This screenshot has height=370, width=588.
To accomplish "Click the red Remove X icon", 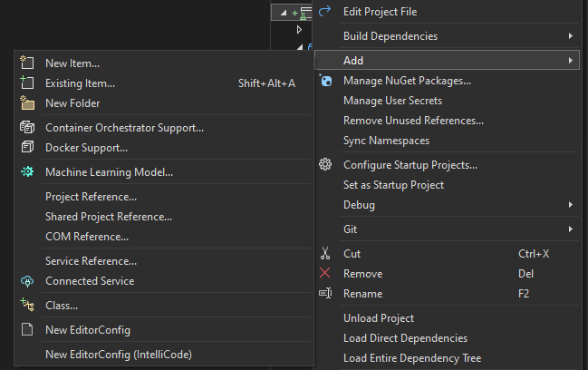I will tap(326, 274).
